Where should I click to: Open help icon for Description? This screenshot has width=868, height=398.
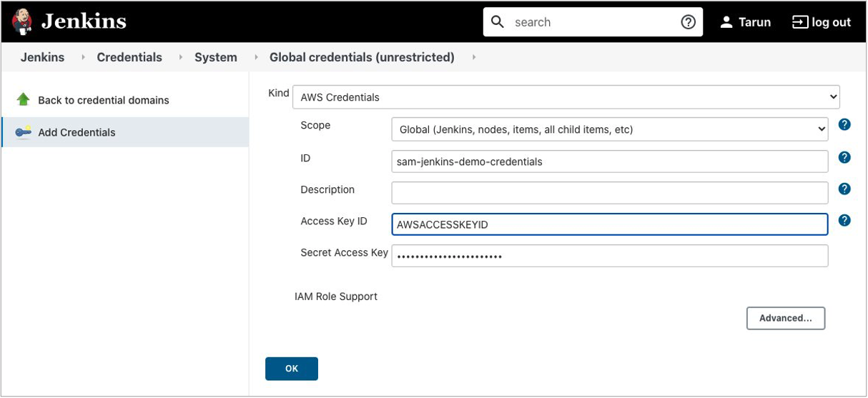[844, 189]
